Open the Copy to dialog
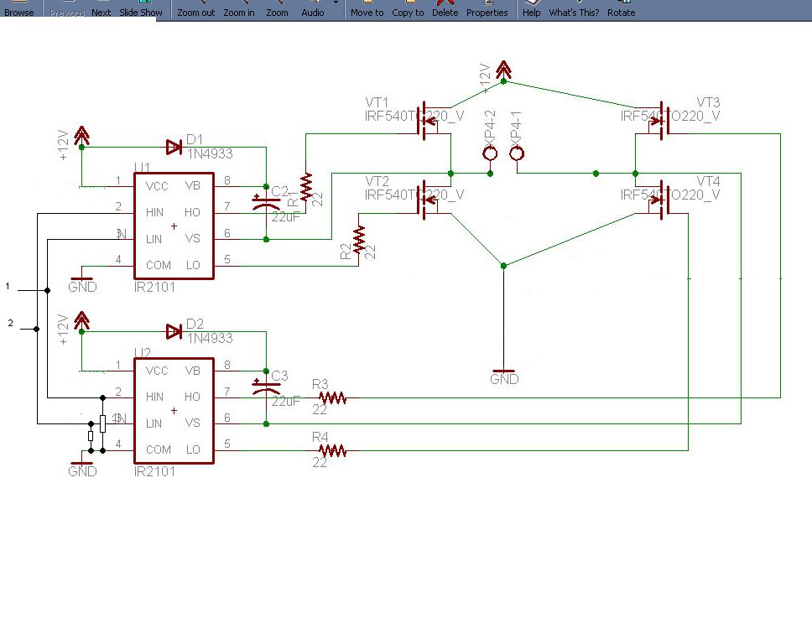 pos(408,9)
